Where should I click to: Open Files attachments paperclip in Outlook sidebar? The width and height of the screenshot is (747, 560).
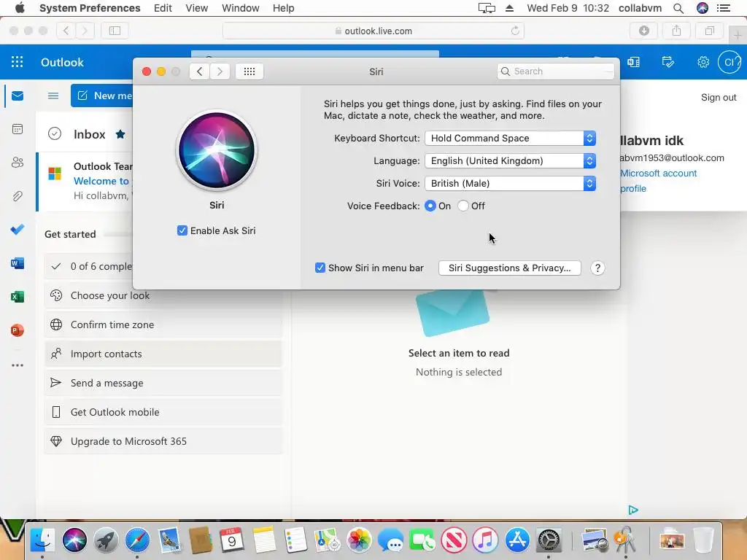(18, 195)
